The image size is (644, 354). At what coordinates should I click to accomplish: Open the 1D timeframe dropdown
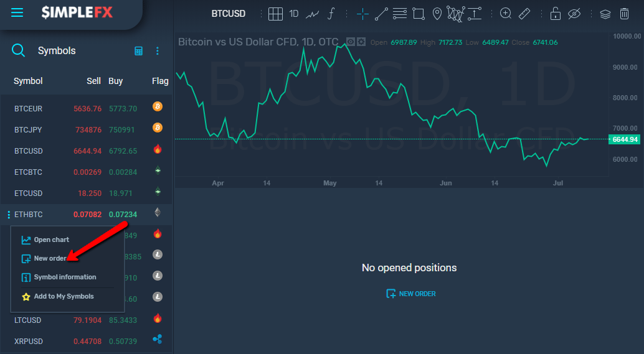(x=294, y=13)
